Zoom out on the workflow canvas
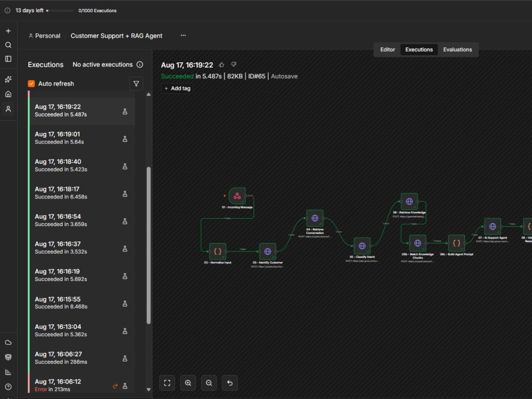Screen dimensions: 532x399 point(209,383)
